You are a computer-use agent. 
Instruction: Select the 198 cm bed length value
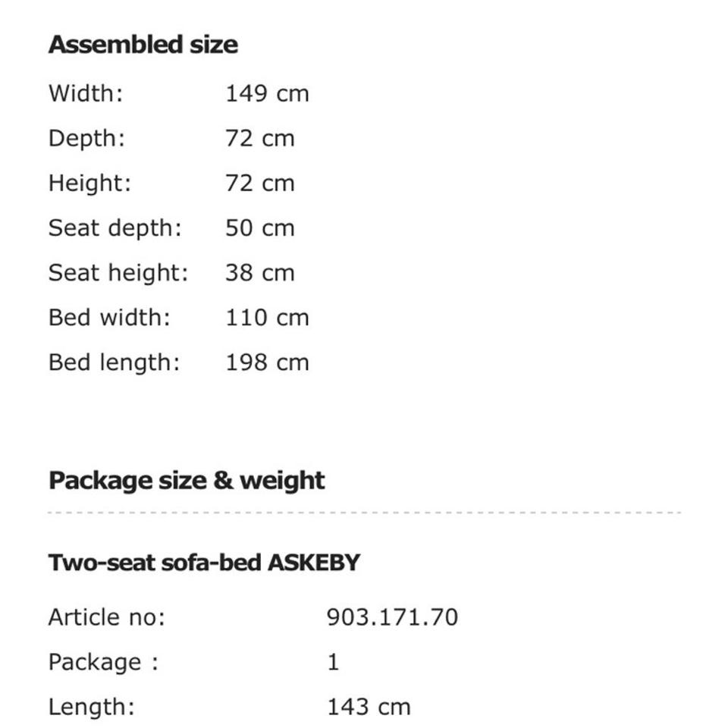click(267, 362)
